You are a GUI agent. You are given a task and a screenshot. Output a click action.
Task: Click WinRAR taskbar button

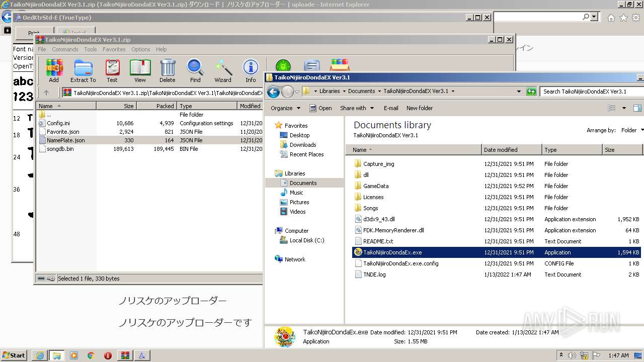point(125,355)
